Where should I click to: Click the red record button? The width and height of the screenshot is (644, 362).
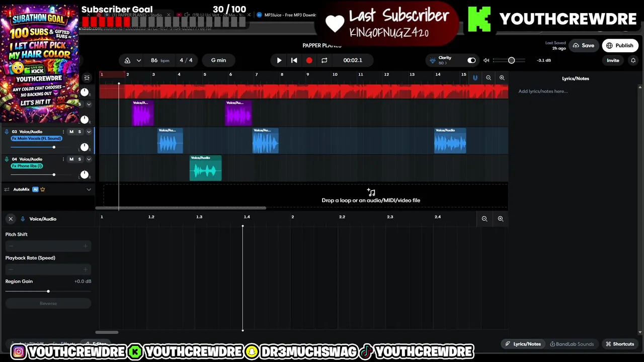click(309, 60)
